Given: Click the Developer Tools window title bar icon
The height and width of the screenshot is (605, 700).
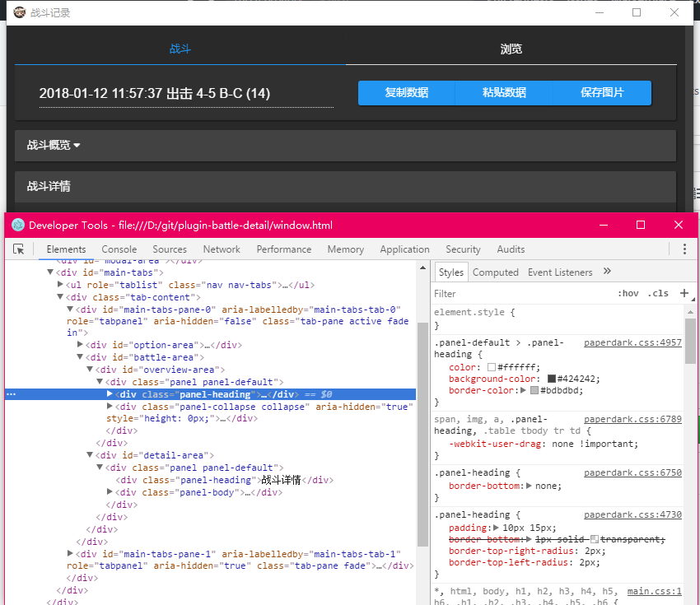Looking at the screenshot, I should click(16, 225).
